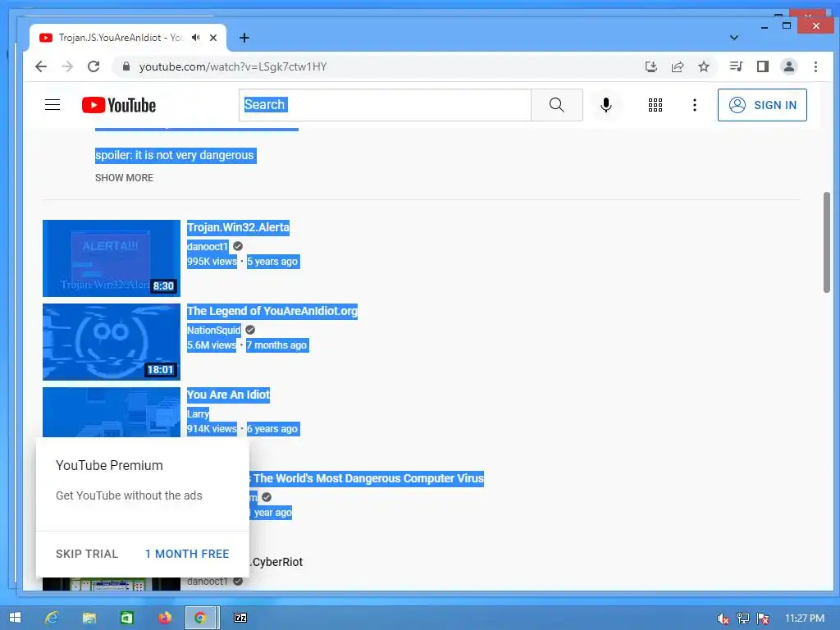Dismiss Premium popup with SKIP TRIAL
840x630 pixels.
[87, 554]
